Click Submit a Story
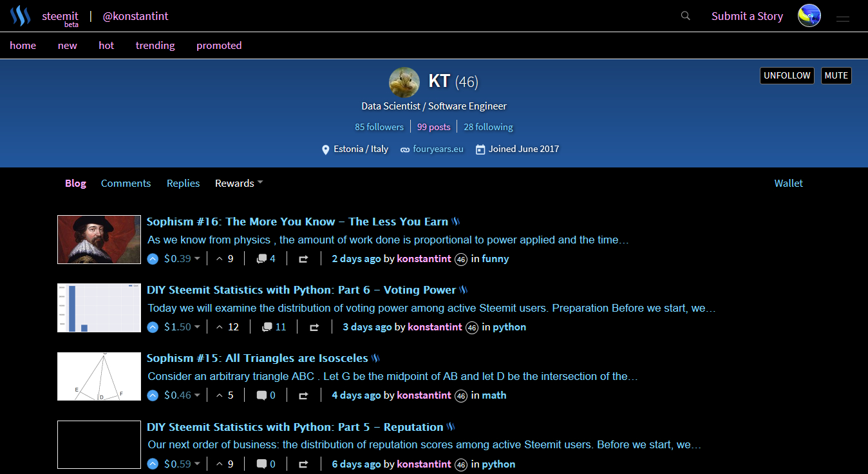 click(x=747, y=16)
